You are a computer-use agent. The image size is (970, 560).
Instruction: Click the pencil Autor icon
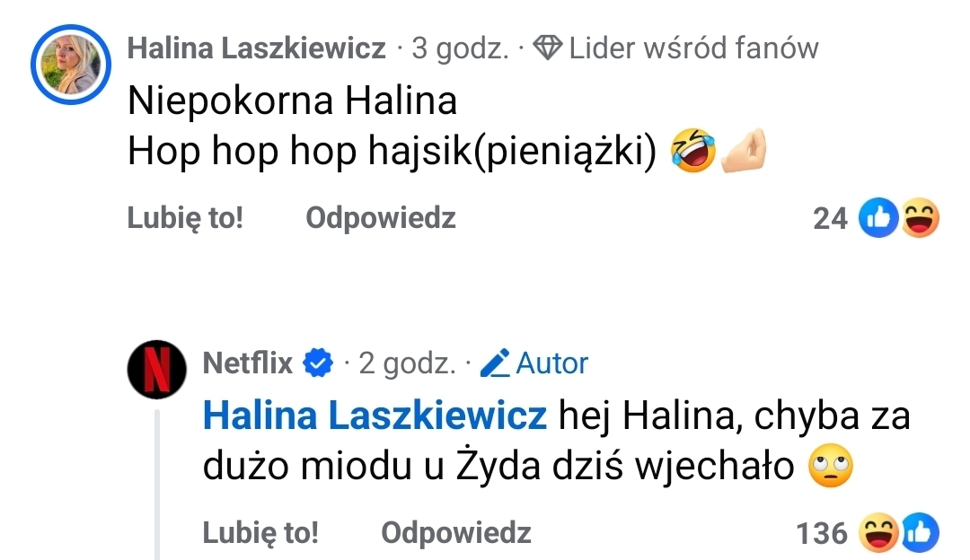point(495,363)
